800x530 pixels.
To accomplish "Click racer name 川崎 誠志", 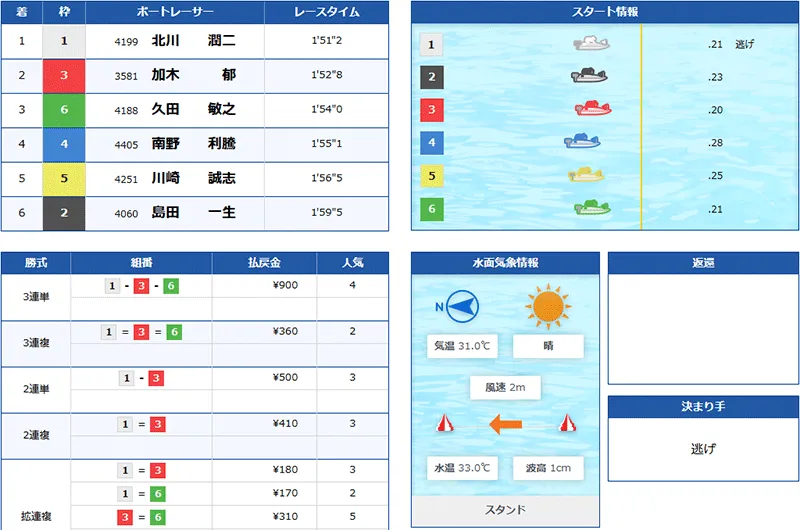I will point(193,178).
